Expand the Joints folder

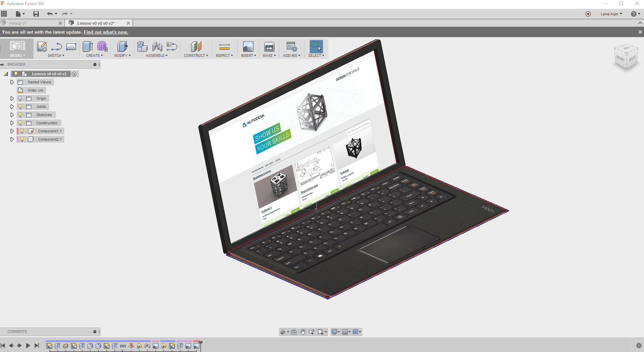[x=12, y=107]
